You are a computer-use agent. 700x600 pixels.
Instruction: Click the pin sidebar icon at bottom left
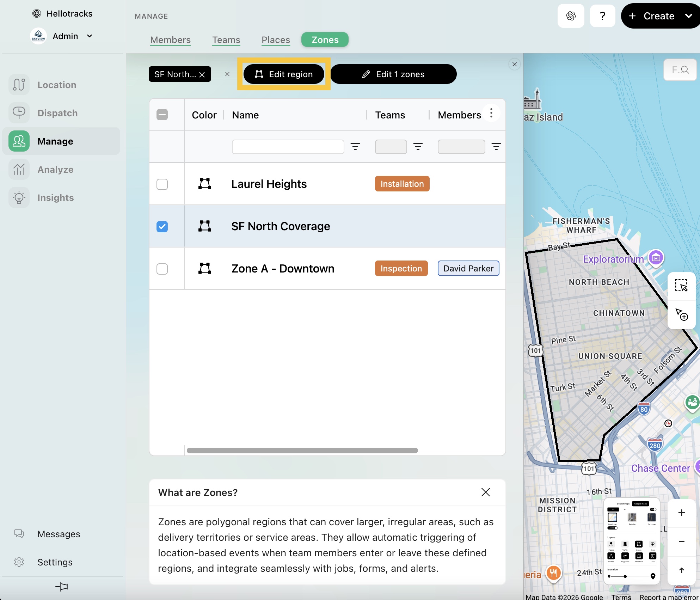pyautogui.click(x=62, y=587)
